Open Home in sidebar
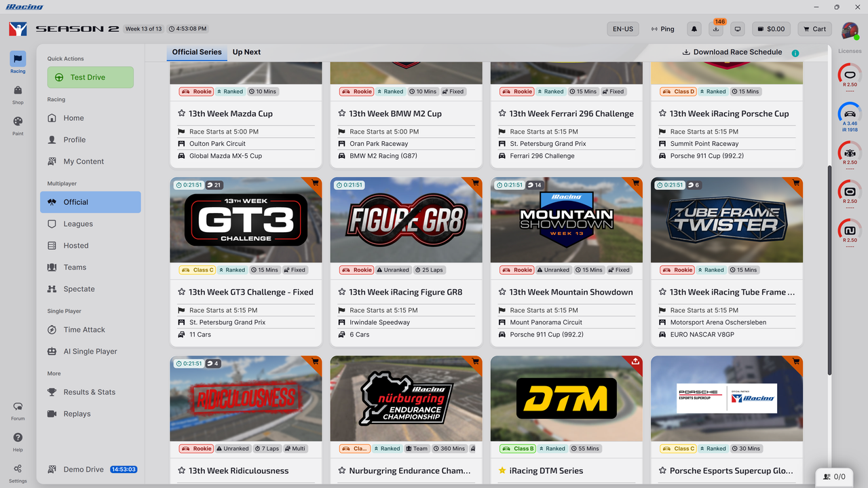The image size is (868, 488). (x=90, y=118)
